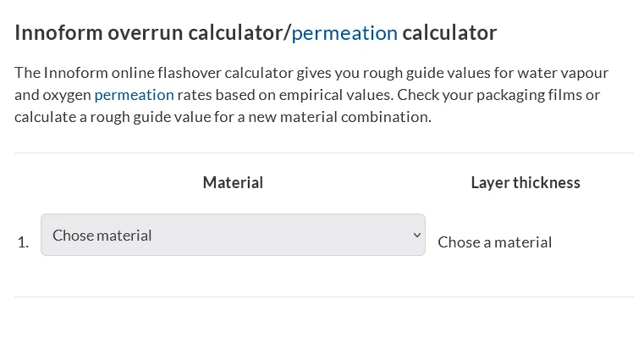Click the "Chose a material" thickness placeholder
The image size is (644, 350).
coord(495,242)
